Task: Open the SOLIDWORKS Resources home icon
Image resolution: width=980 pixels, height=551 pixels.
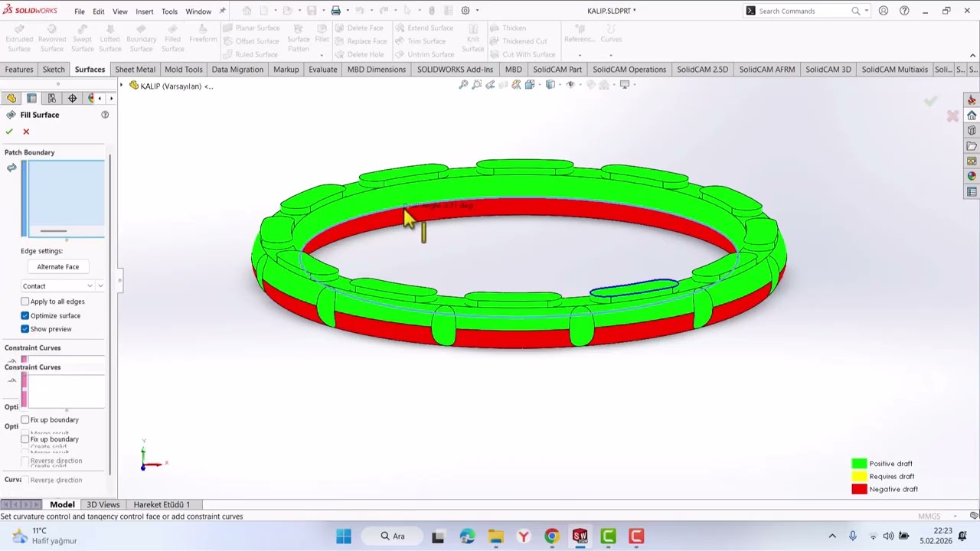Action: pyautogui.click(x=972, y=115)
